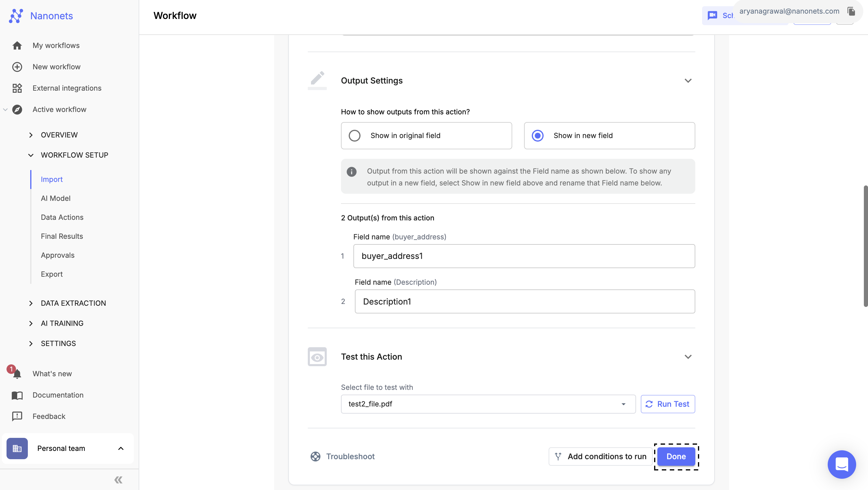Viewport: 868px width, 490px height.
Task: Open What's new link
Action: click(x=52, y=374)
